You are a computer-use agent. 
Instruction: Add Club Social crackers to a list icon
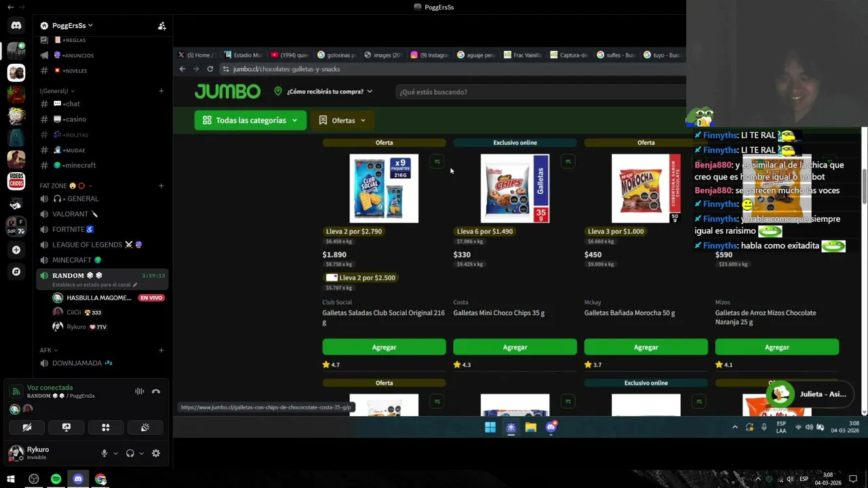click(437, 161)
